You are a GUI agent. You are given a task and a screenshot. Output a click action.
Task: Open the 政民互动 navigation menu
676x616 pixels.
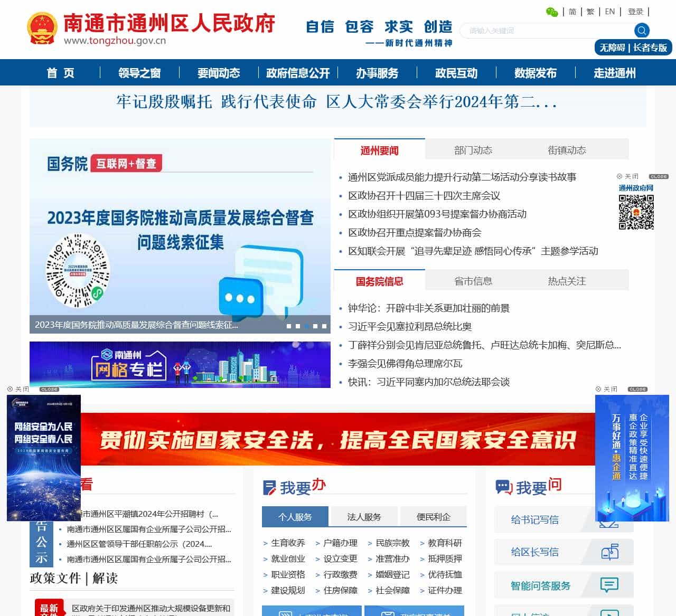point(455,73)
